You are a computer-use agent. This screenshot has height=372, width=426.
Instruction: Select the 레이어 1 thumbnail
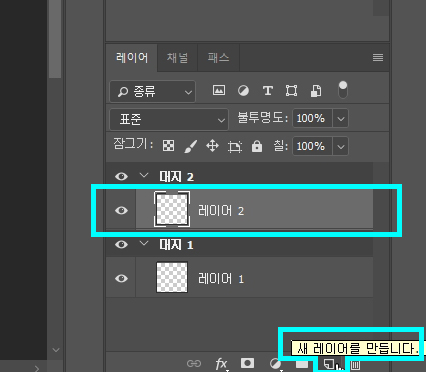(x=172, y=277)
